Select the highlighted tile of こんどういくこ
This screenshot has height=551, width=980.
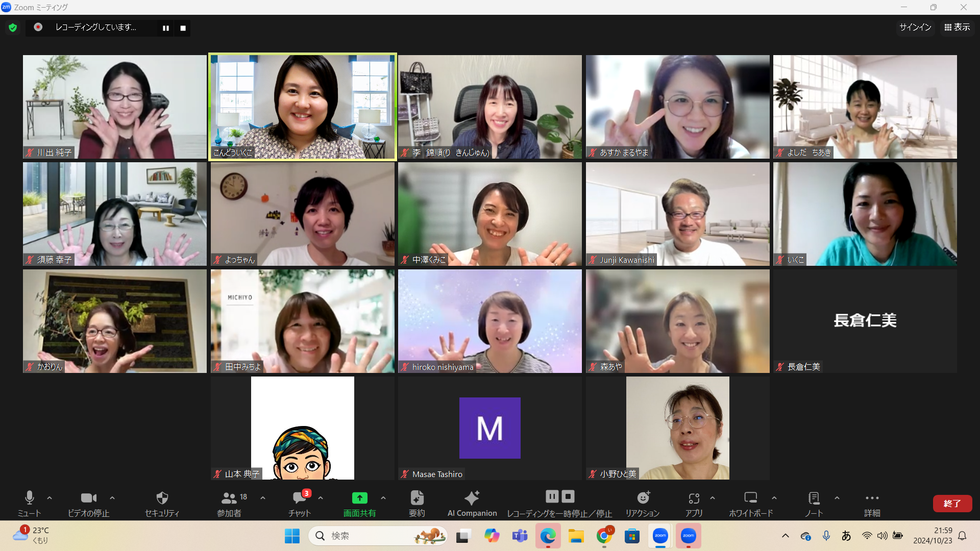click(x=303, y=107)
